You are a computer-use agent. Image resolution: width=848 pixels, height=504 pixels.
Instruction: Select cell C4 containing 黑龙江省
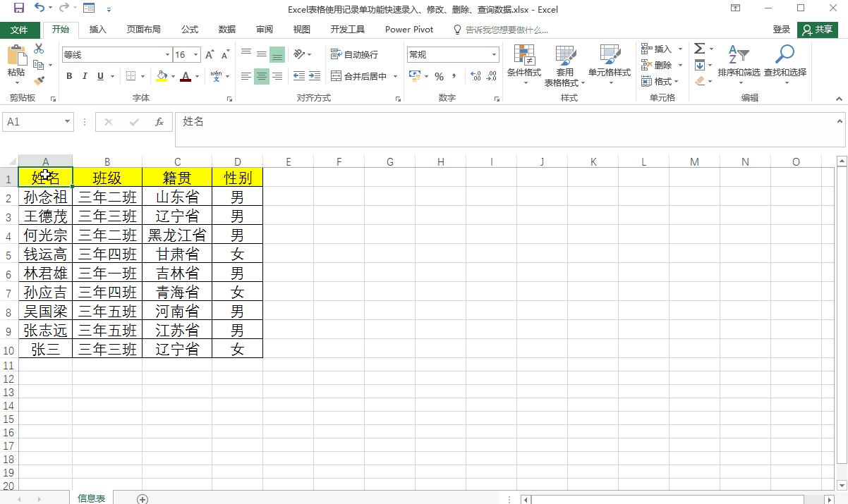177,235
